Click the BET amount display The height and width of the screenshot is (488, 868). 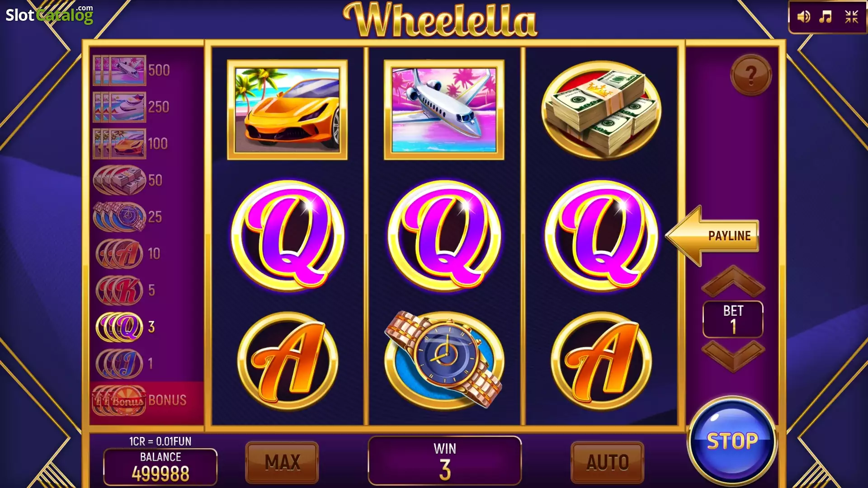click(733, 319)
